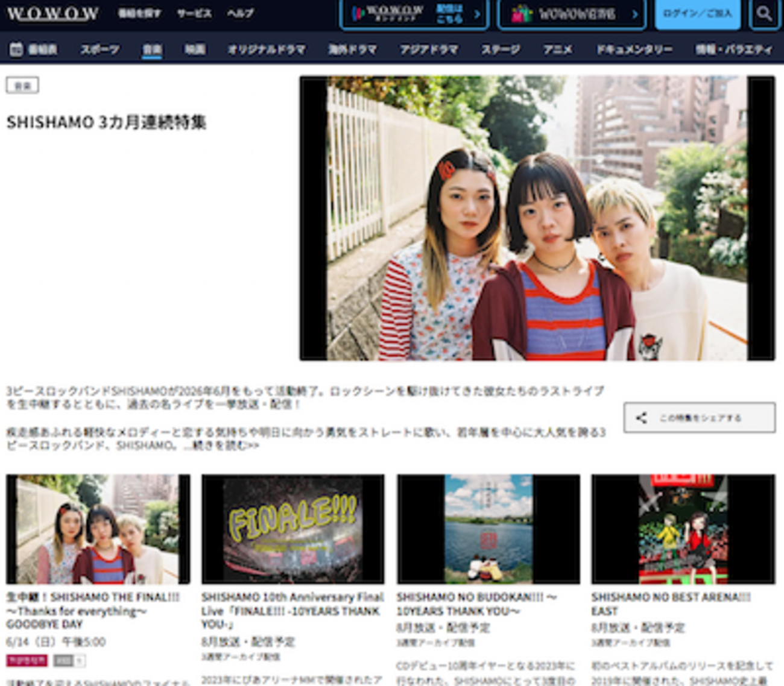Image resolution: width=784 pixels, height=686 pixels.
Task: Go to アニメ tab
Action: click(558, 49)
